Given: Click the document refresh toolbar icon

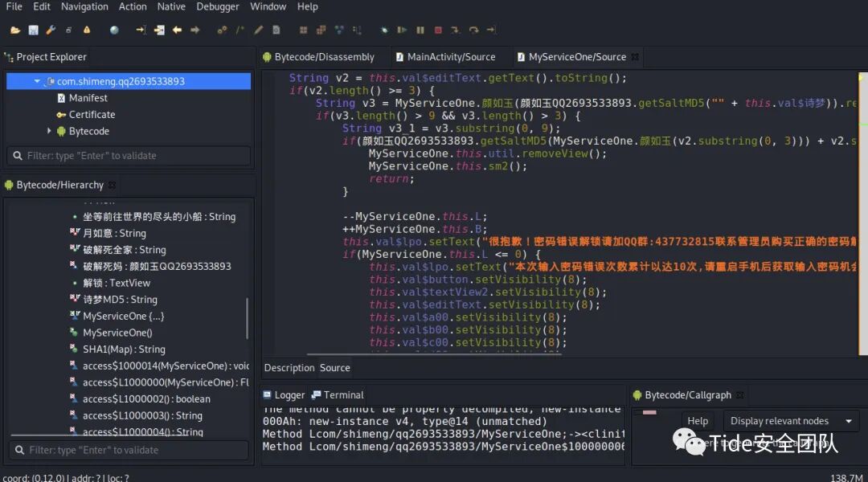Looking at the screenshot, I should (x=276, y=30).
